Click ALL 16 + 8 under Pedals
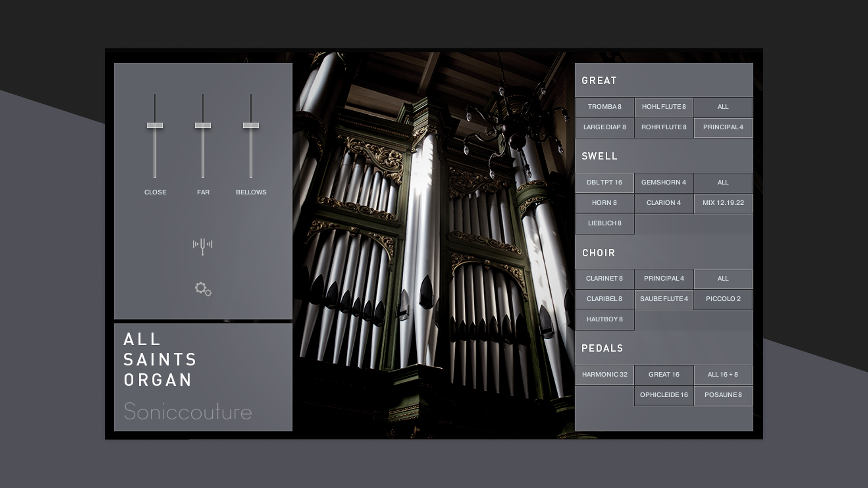This screenshot has height=488, width=868. (722, 375)
